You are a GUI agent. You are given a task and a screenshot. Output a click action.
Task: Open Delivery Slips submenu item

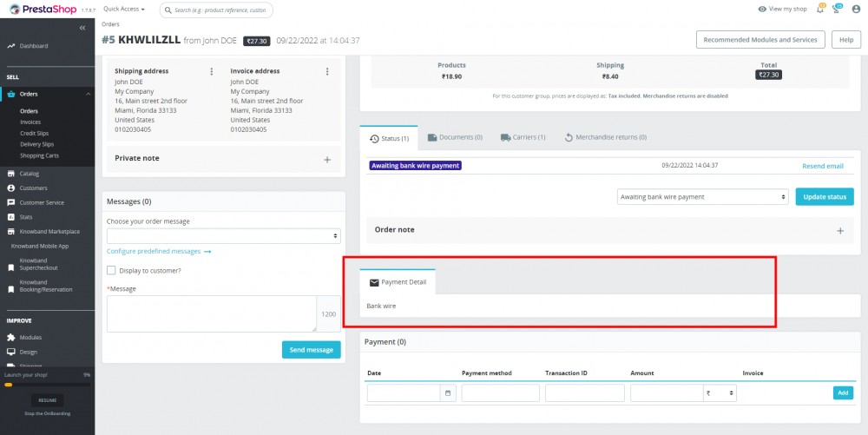click(36, 144)
